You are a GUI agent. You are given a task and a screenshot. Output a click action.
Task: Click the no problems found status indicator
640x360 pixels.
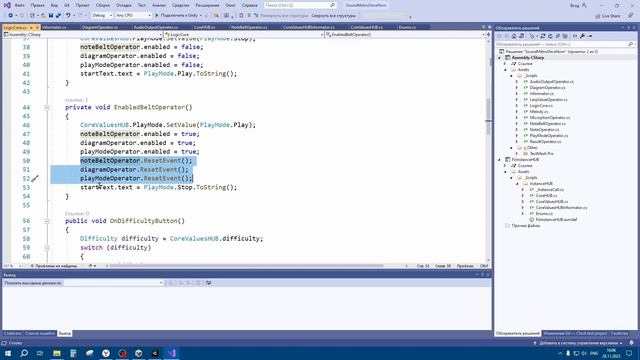(54, 266)
